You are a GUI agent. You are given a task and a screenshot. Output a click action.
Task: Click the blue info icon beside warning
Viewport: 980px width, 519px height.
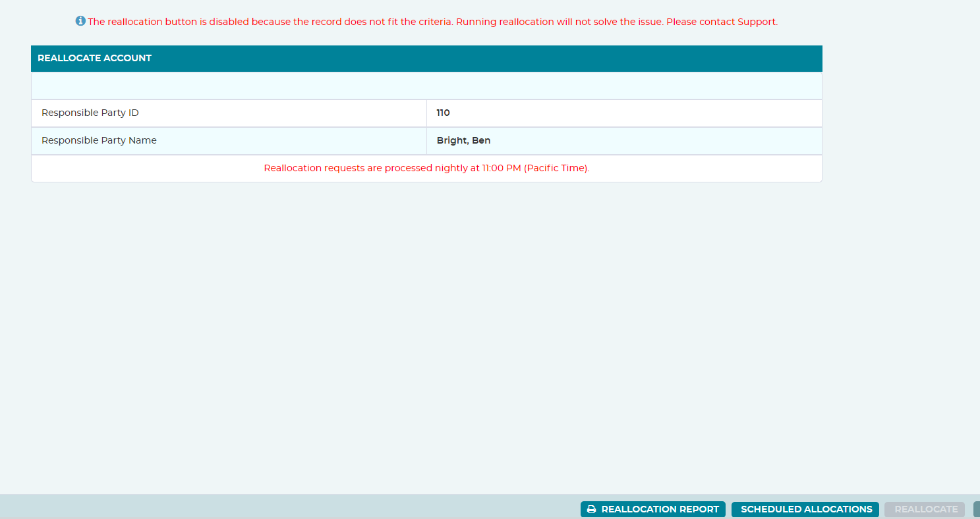pos(80,21)
